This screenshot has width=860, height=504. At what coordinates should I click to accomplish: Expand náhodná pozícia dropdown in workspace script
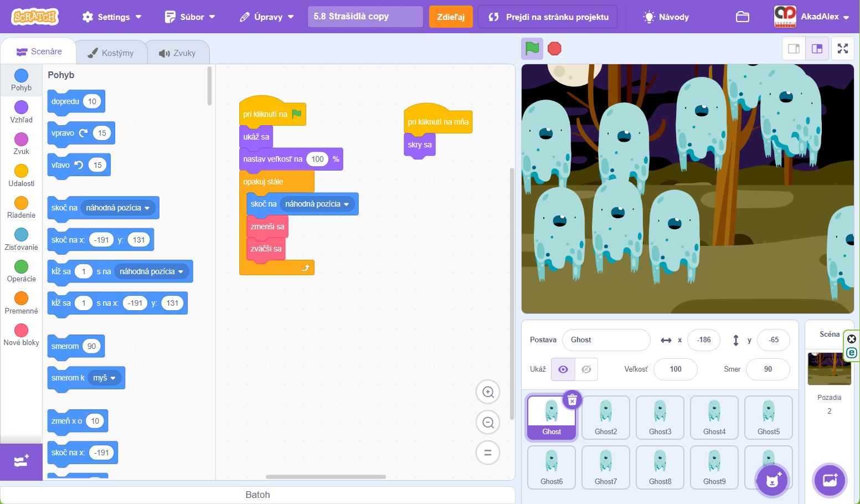[317, 204]
